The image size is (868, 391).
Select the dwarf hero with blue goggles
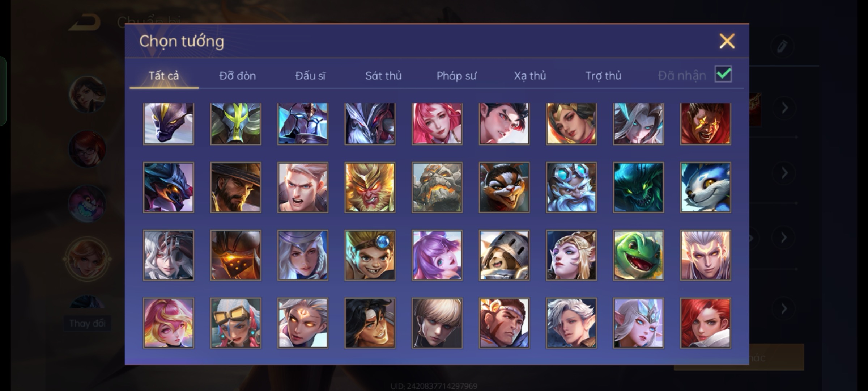point(571,187)
